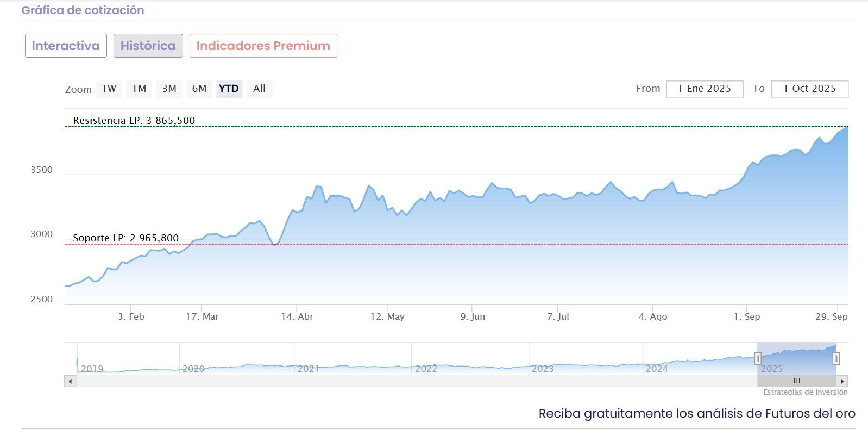Click the Futuros del oro analysis link
The image size is (868, 441).
[x=696, y=413]
